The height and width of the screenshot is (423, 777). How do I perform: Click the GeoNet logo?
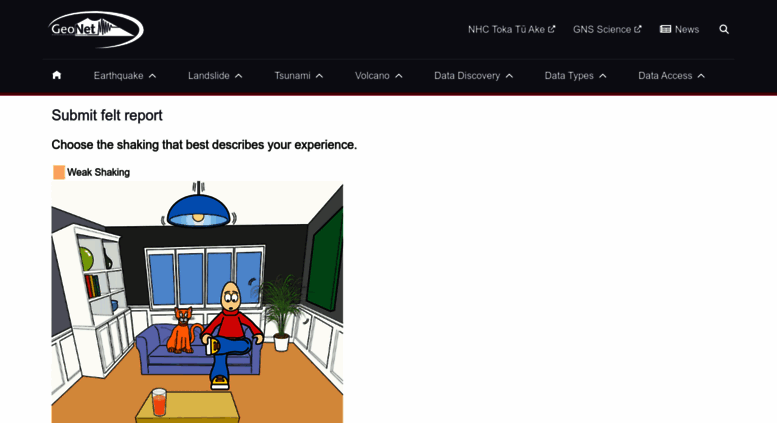96,29
